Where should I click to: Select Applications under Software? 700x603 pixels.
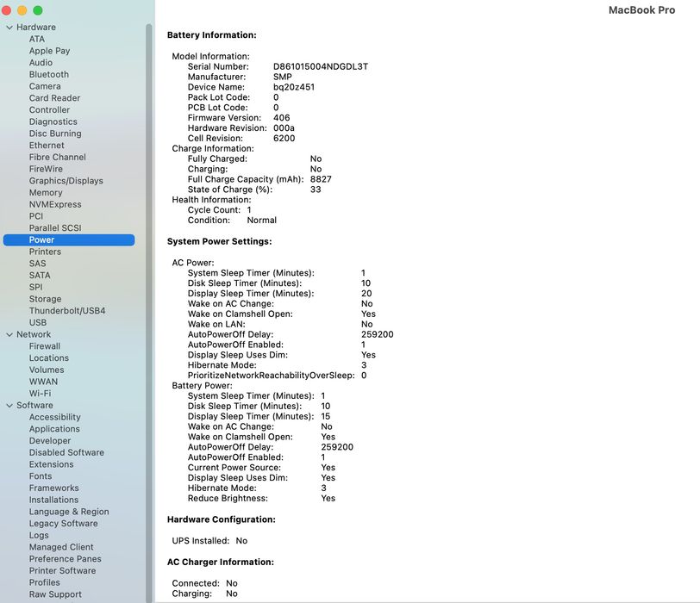[54, 429]
